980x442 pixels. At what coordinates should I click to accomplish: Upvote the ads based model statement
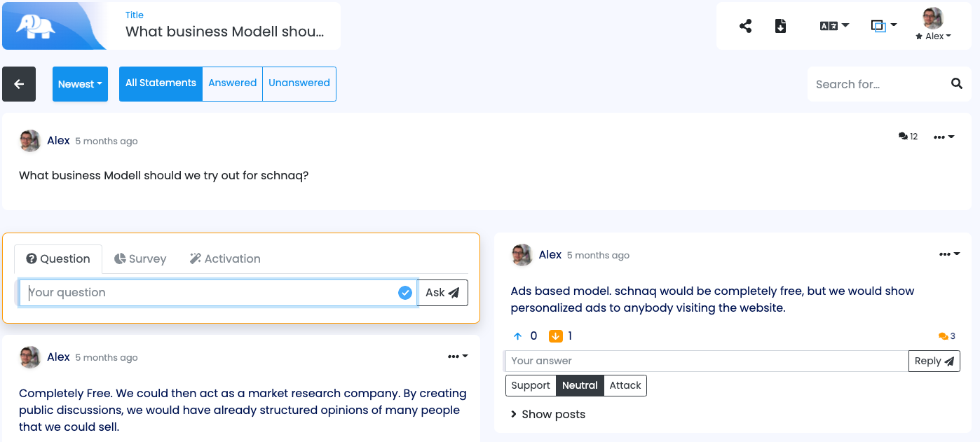[x=518, y=336]
